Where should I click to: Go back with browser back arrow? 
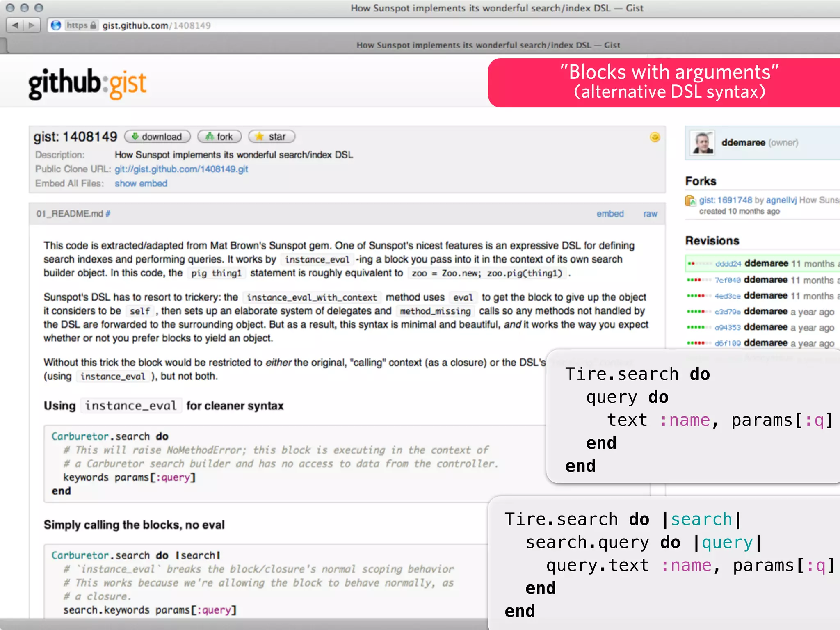point(15,25)
